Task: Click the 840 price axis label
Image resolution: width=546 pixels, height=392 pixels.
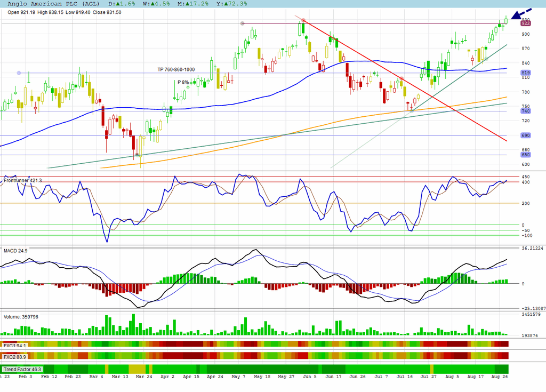Action: tap(525, 63)
